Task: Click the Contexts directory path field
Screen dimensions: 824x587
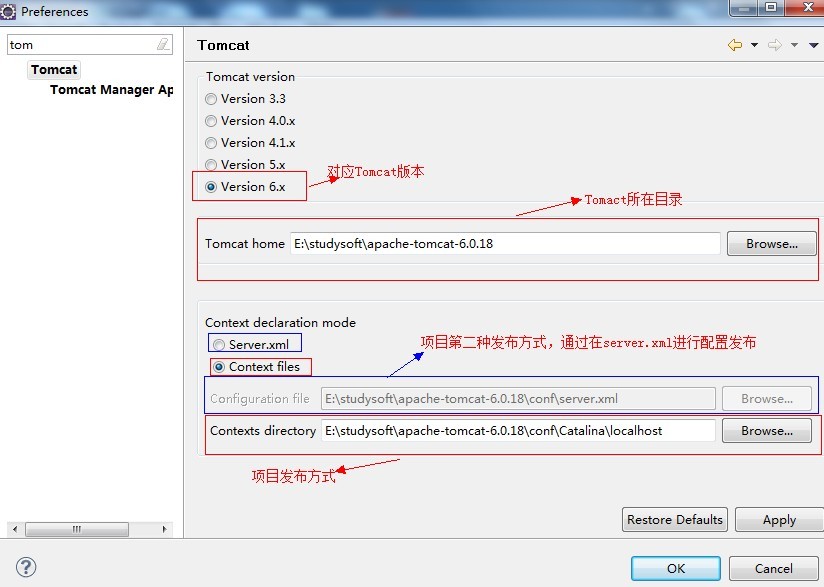Action: point(518,431)
